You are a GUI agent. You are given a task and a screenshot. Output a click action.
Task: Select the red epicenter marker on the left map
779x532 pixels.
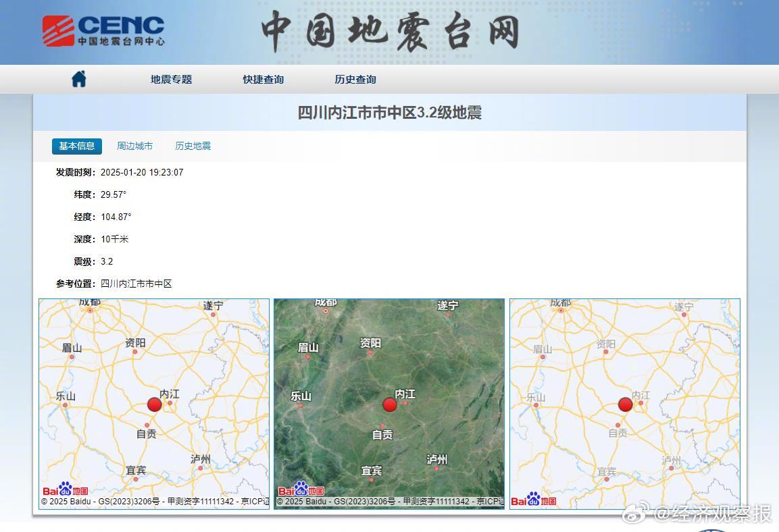click(x=154, y=404)
